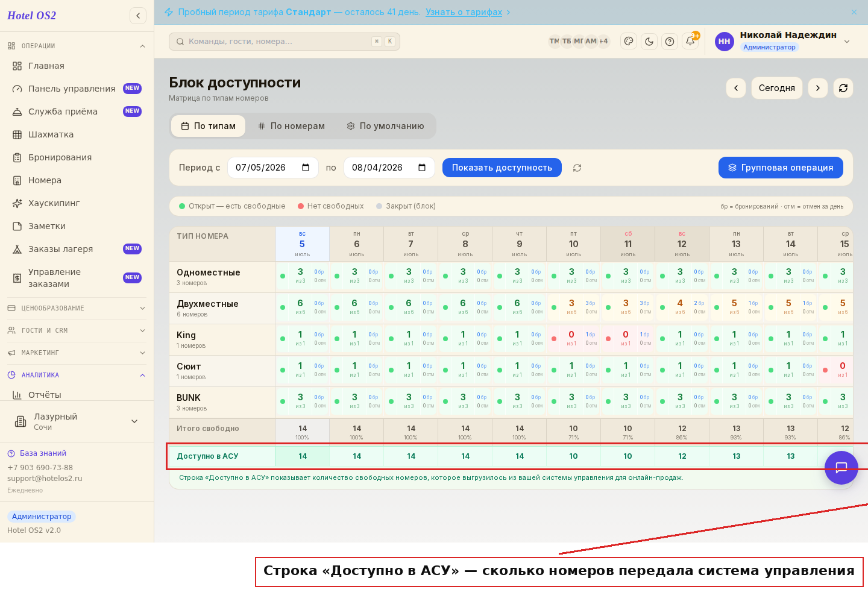Click the Итого свободно row label
Screen dimensions: 868x601
(x=208, y=429)
